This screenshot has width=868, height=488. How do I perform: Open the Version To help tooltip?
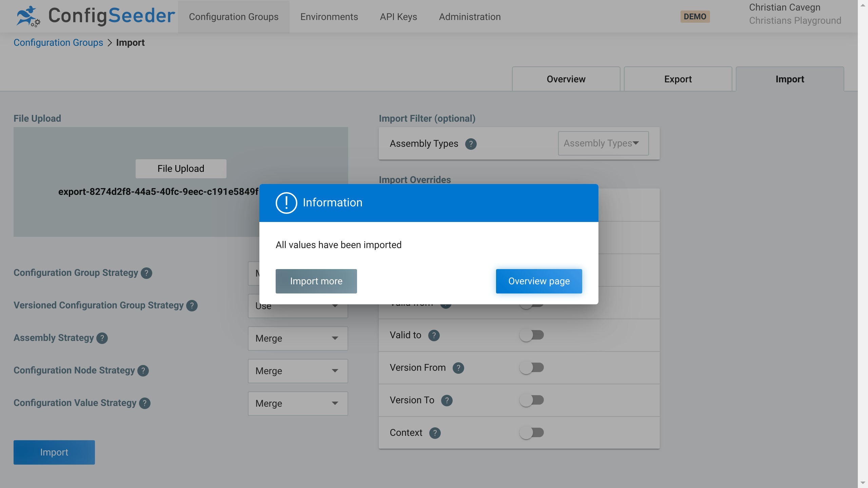(446, 400)
